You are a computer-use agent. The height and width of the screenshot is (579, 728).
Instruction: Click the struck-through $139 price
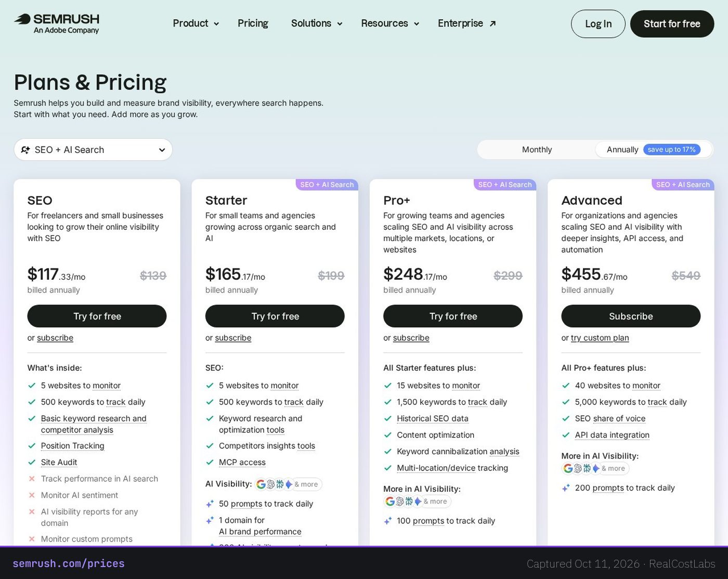[x=153, y=275]
